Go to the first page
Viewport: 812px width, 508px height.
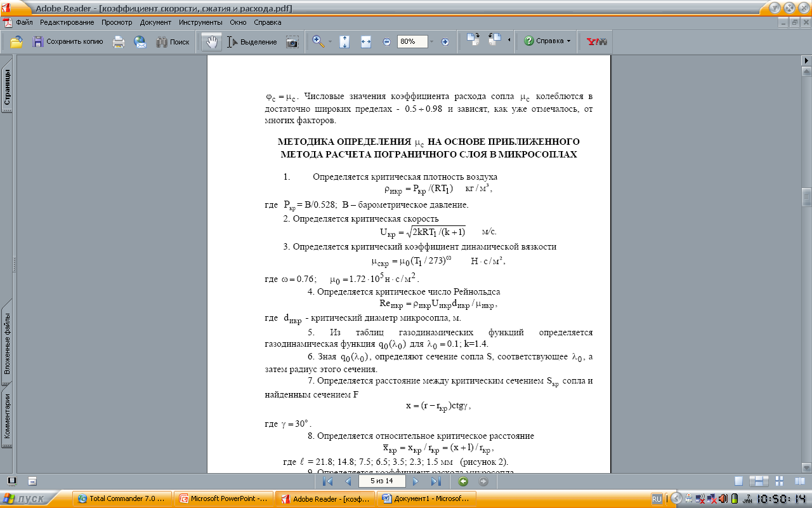tap(327, 482)
